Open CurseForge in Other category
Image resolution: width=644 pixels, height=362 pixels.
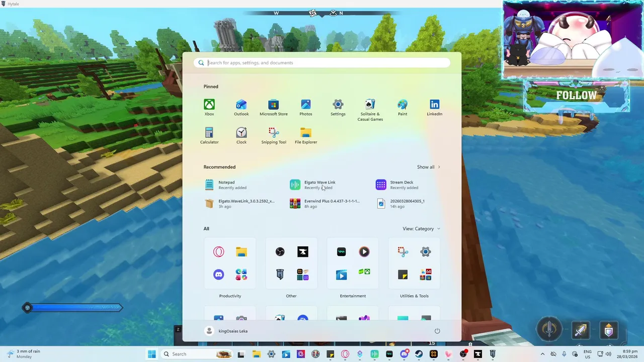click(303, 252)
